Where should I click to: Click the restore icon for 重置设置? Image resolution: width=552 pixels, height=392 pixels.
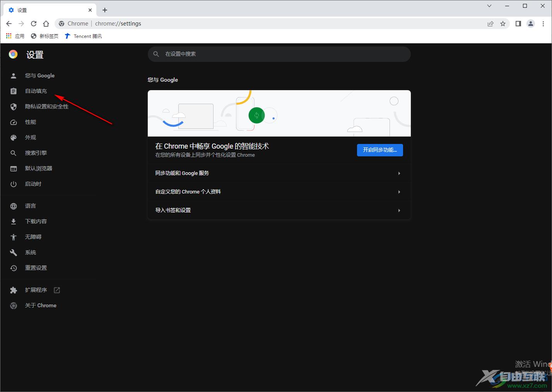coord(14,268)
